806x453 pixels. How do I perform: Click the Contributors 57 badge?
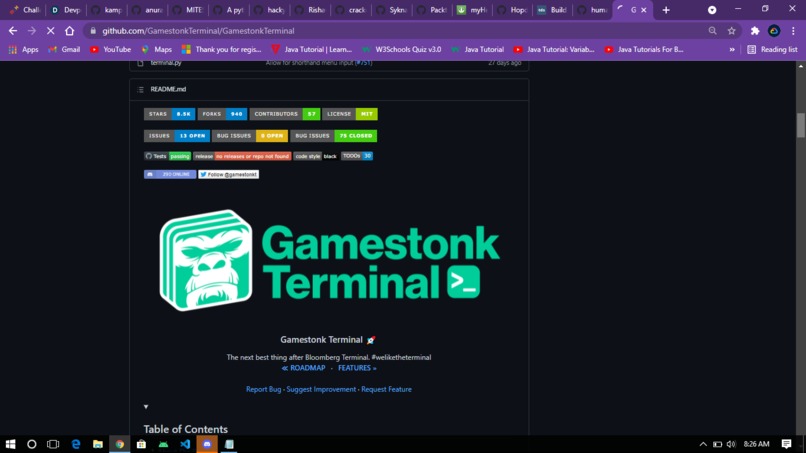285,114
